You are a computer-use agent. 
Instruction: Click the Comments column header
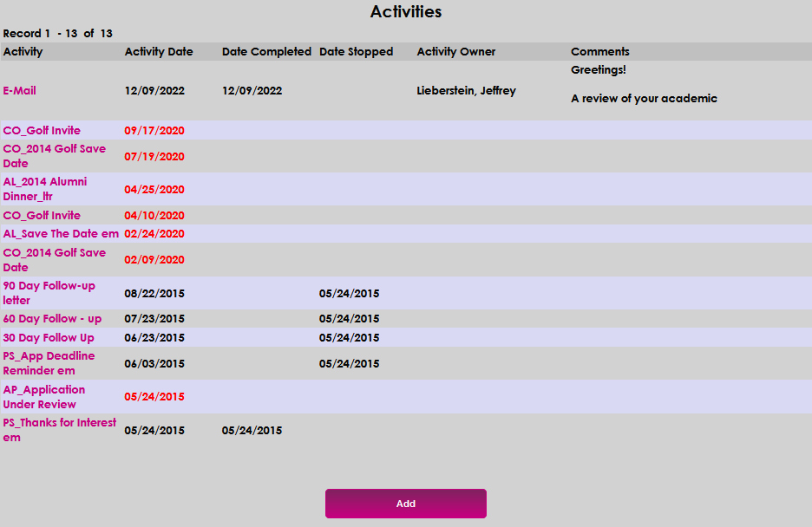coord(599,51)
